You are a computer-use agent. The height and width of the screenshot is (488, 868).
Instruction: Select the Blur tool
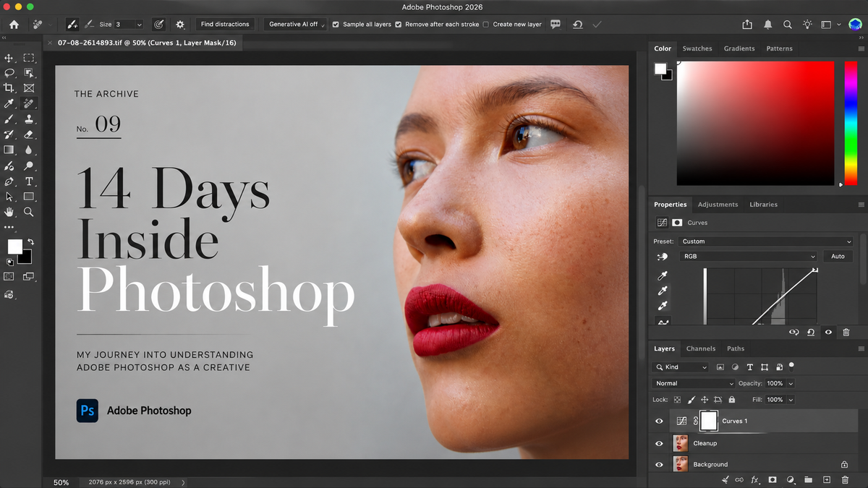point(29,150)
